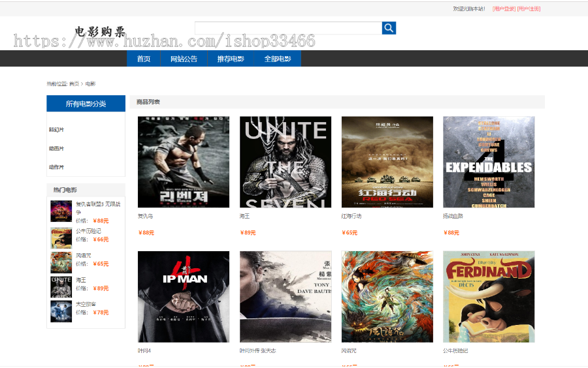Click the ¥78元 price of 太空旅客
The image size is (588, 368).
coord(101,313)
